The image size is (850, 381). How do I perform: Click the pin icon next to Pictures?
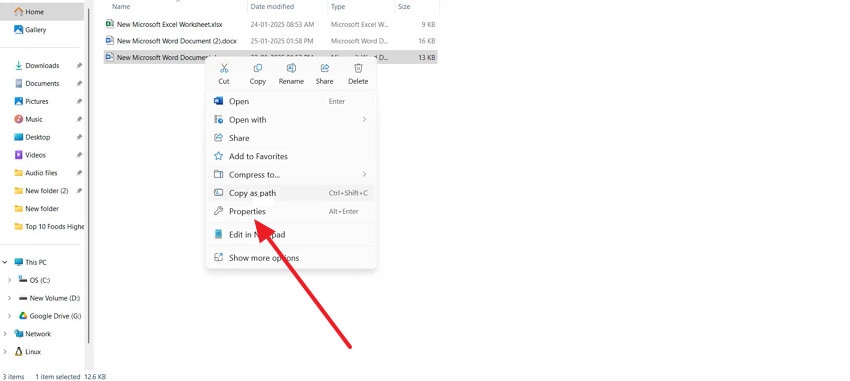(79, 101)
